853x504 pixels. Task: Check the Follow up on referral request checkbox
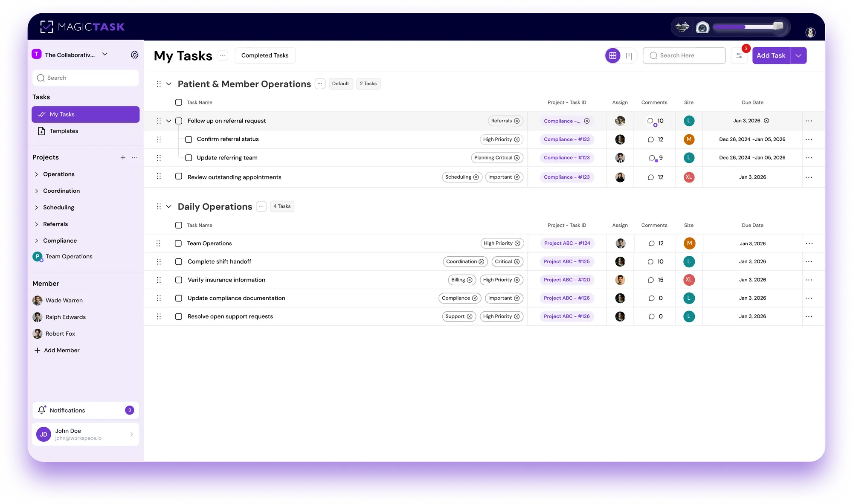179,121
